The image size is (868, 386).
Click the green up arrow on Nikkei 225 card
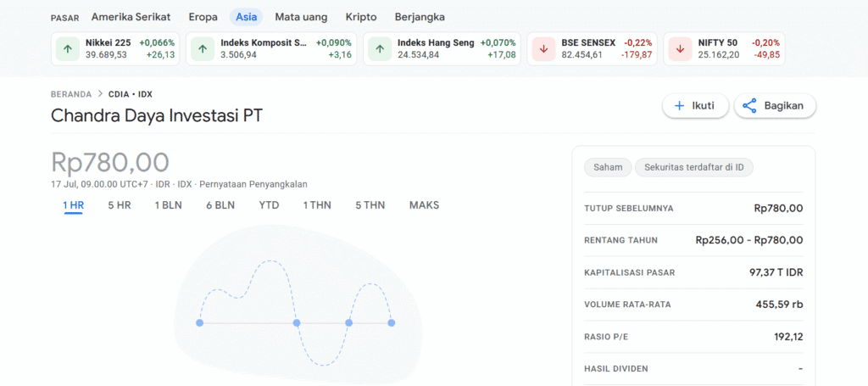68,48
